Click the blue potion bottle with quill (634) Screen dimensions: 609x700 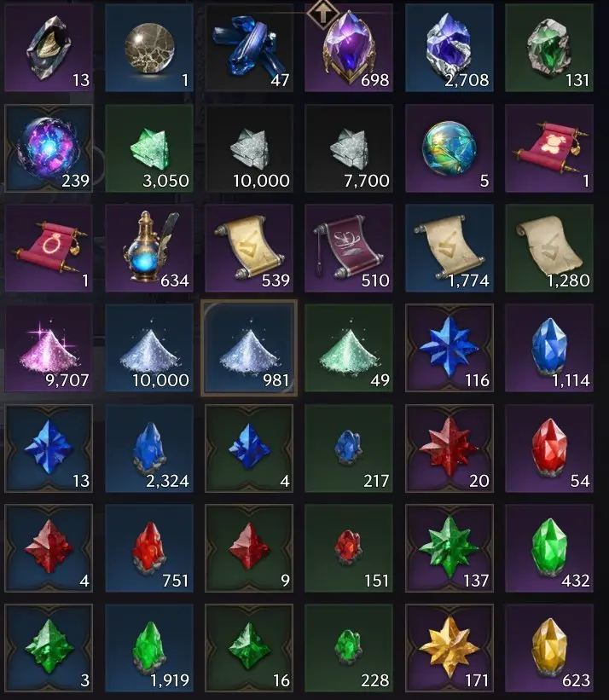[x=149, y=248]
